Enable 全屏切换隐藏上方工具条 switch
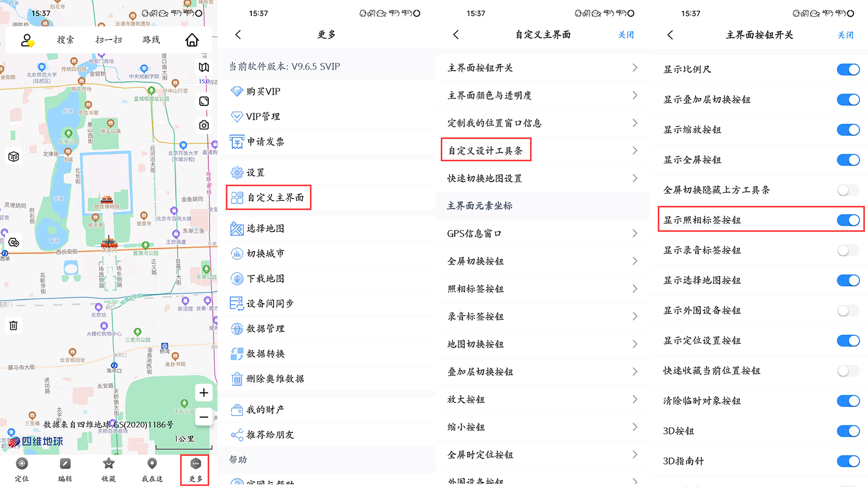This screenshot has width=868, height=487. point(848,190)
